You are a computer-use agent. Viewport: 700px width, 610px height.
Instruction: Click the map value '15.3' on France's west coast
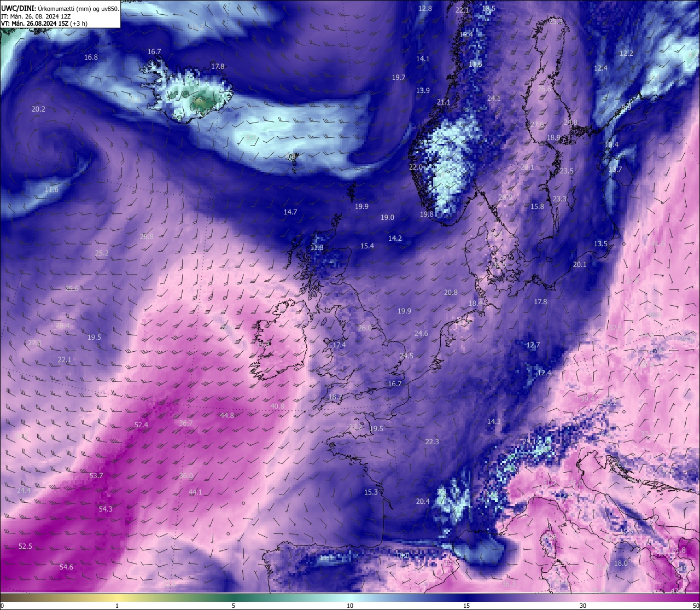pyautogui.click(x=371, y=492)
